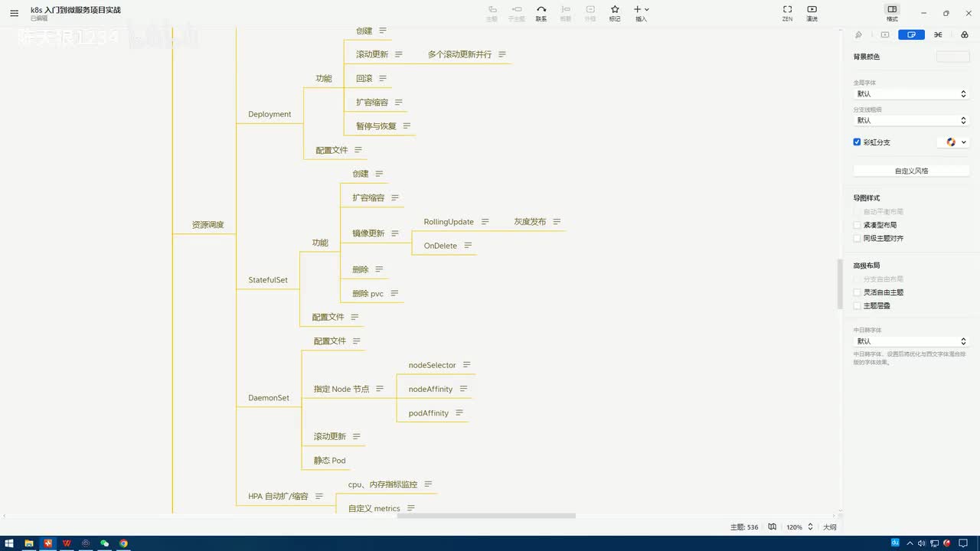980x551 pixels.
Task: Select the 指定 Node 节点 topic
Action: click(x=341, y=389)
